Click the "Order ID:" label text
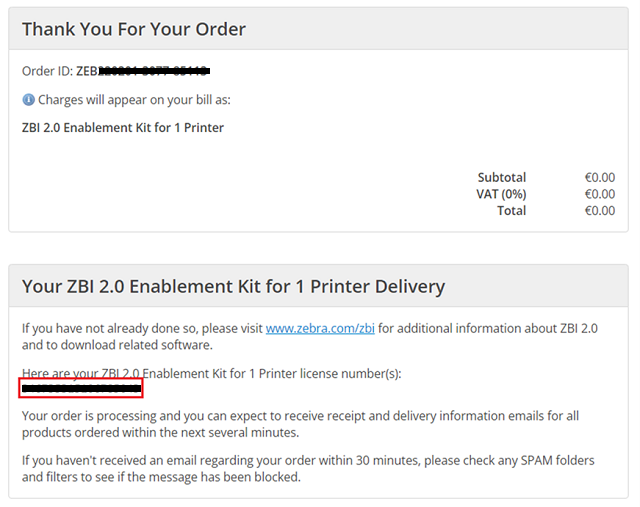The image size is (640, 507). pos(47,72)
